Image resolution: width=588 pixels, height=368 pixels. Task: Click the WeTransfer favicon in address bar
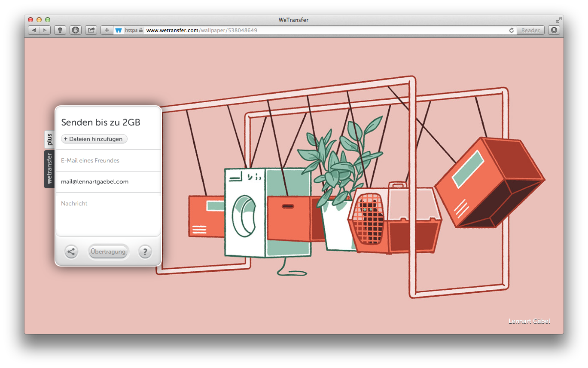coord(119,31)
